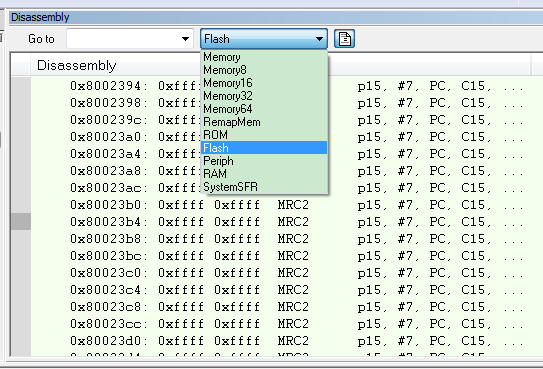Click the address 0x80023bc
Screen dimensions: 543x369
109,256
